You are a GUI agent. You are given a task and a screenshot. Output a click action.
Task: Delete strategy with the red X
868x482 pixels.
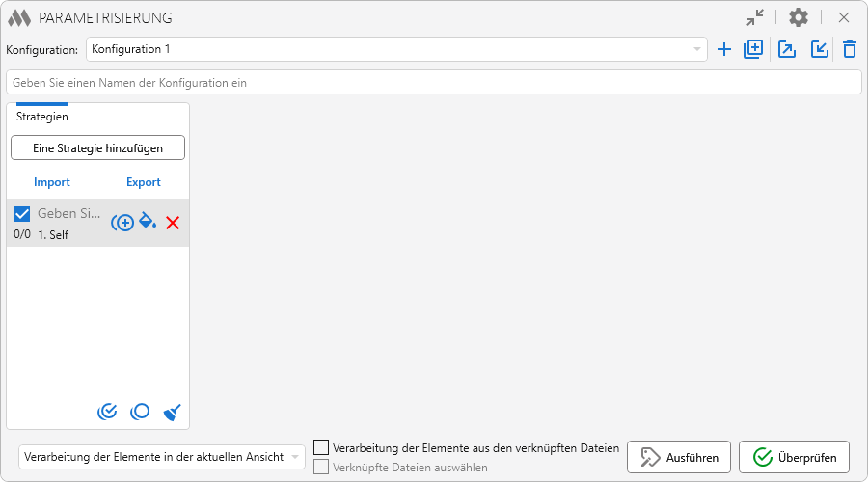[x=173, y=223]
